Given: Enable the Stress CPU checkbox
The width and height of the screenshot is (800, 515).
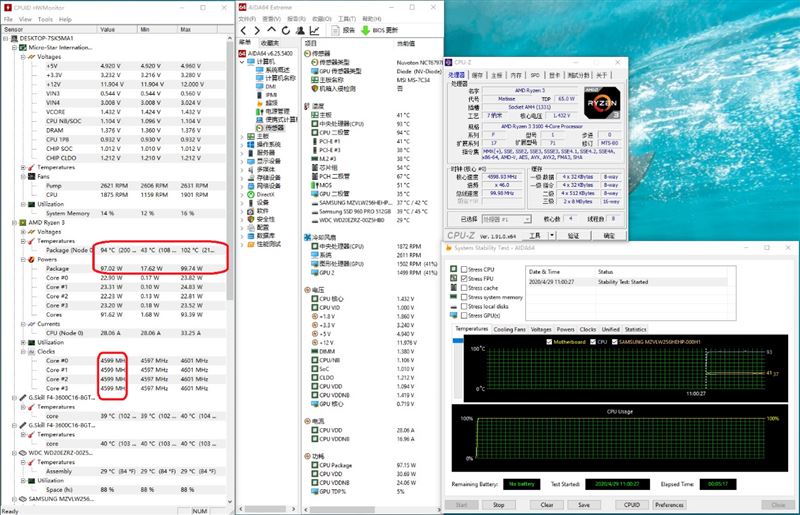Looking at the screenshot, I should tap(464, 269).
